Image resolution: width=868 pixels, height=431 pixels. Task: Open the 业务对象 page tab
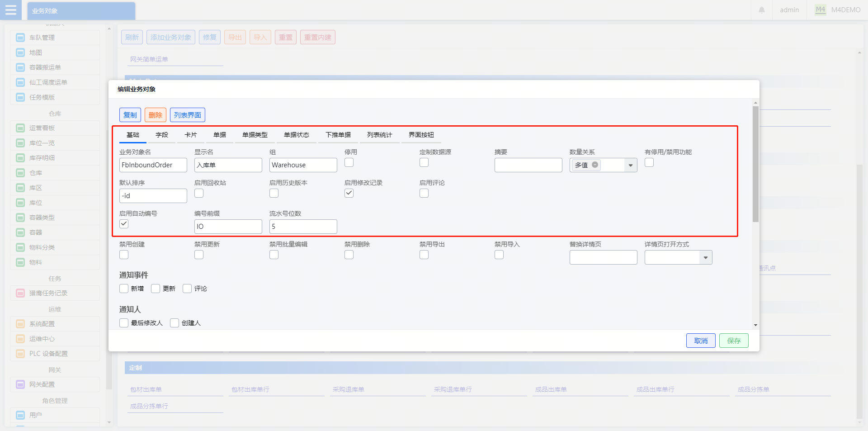pyautogui.click(x=81, y=11)
